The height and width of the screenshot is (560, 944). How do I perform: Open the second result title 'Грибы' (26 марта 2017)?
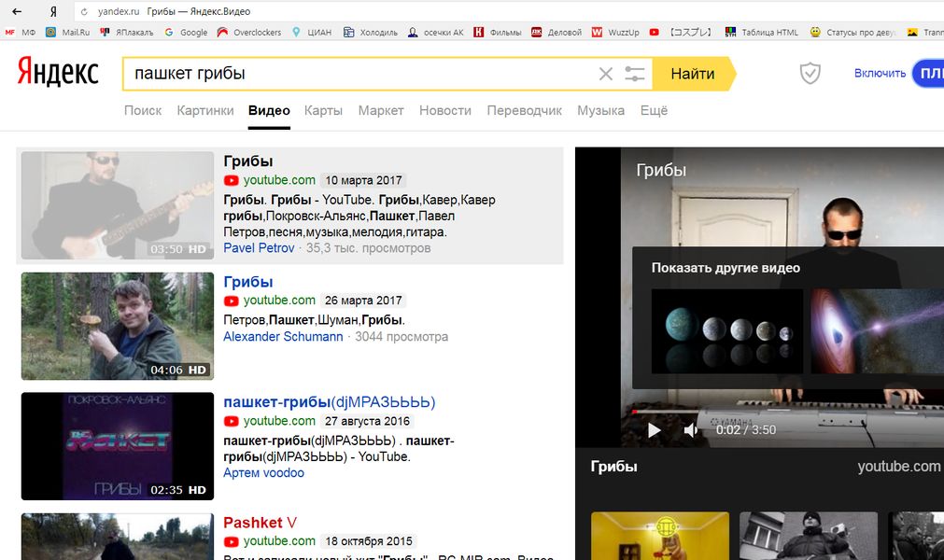248,282
